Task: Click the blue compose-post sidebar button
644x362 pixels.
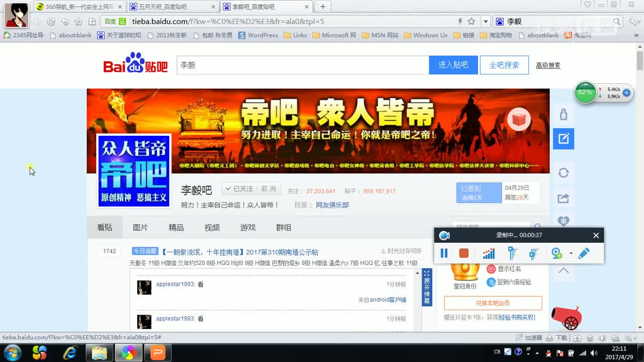Action: 563,139
